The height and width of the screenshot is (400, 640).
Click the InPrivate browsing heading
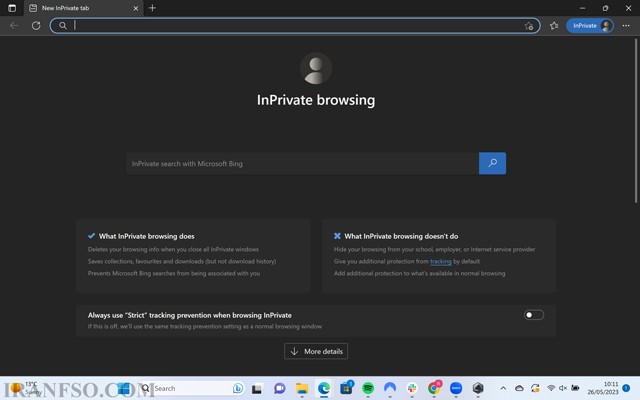(x=316, y=100)
